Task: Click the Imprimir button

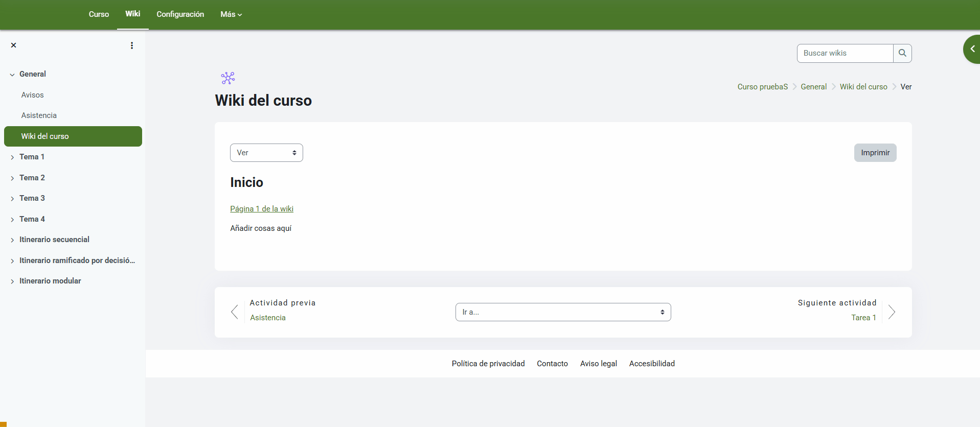Action: coord(875,153)
